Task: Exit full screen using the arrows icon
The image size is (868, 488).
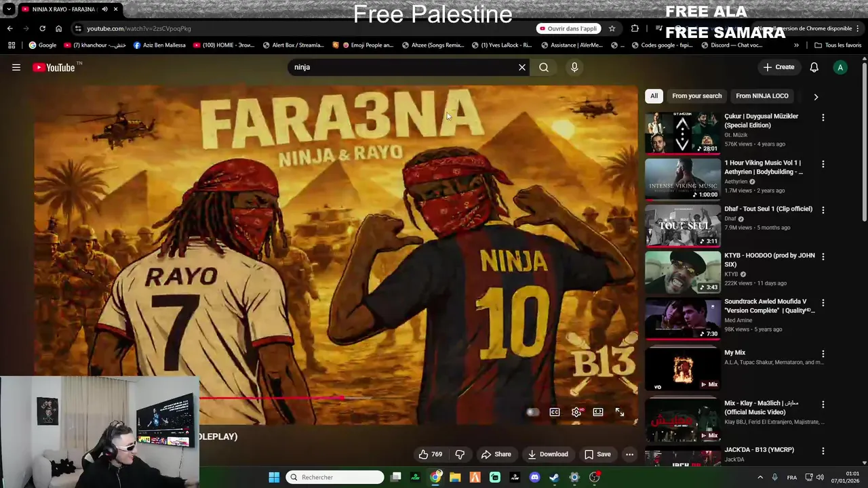Action: tap(620, 412)
